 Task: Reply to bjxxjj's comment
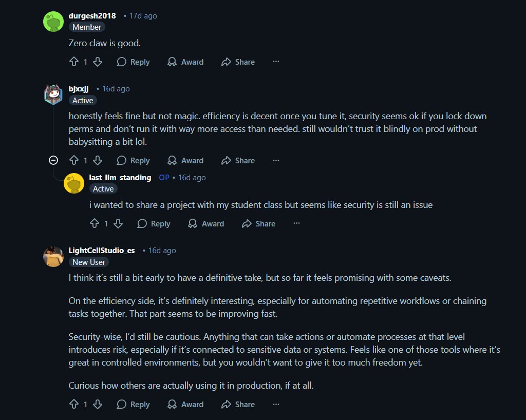[x=133, y=161]
